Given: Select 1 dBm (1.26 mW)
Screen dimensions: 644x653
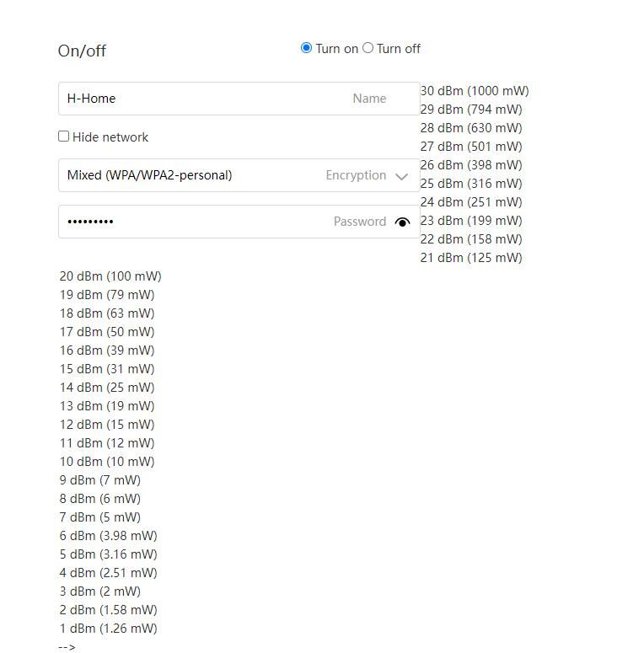Looking at the screenshot, I should click(108, 629).
